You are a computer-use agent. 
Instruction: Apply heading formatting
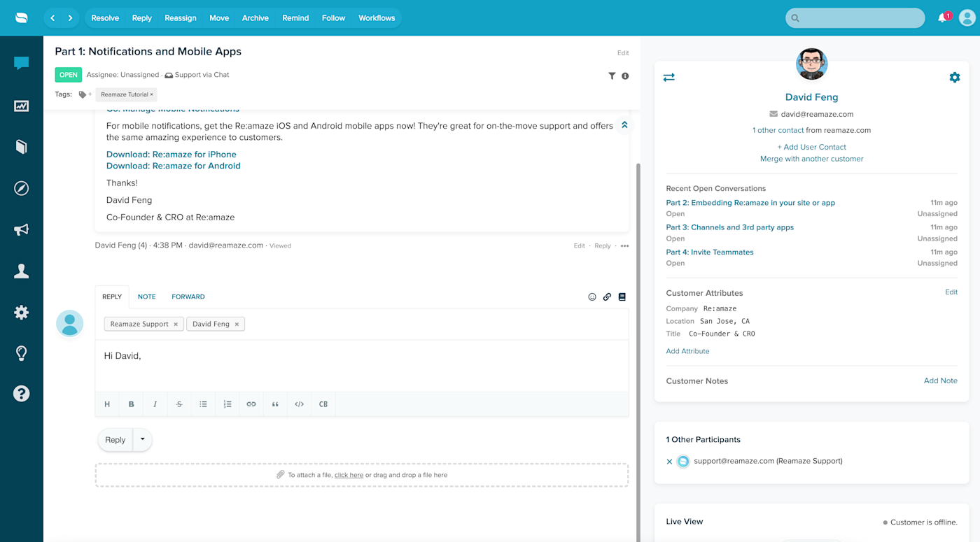coord(107,404)
